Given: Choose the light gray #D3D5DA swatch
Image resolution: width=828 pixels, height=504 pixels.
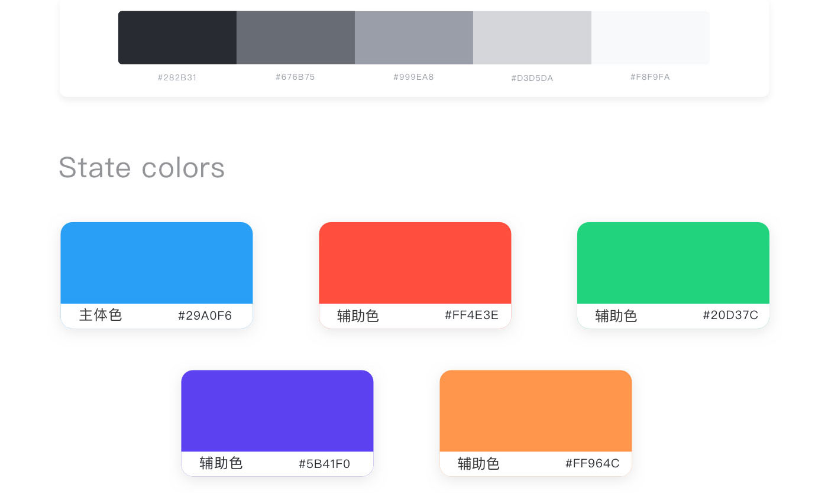Looking at the screenshot, I should click(532, 37).
